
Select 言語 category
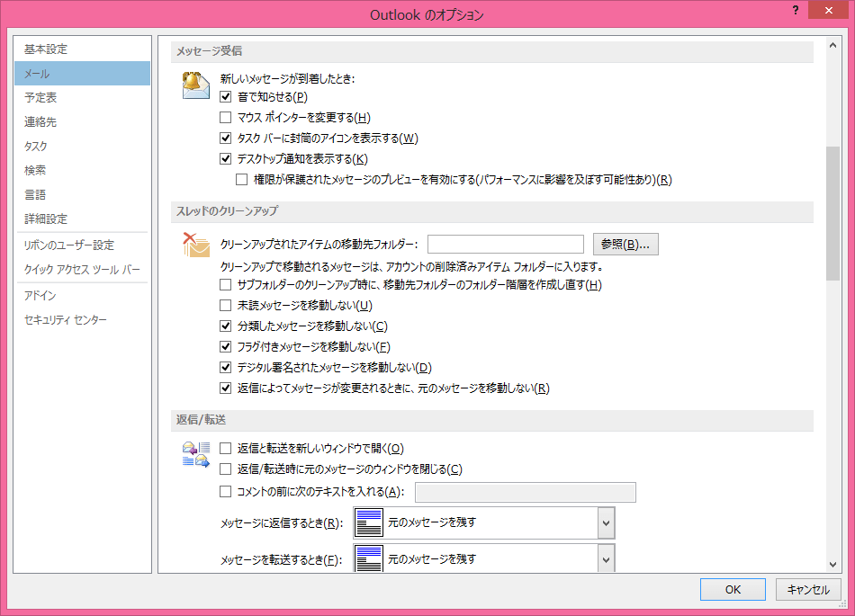[82, 194]
